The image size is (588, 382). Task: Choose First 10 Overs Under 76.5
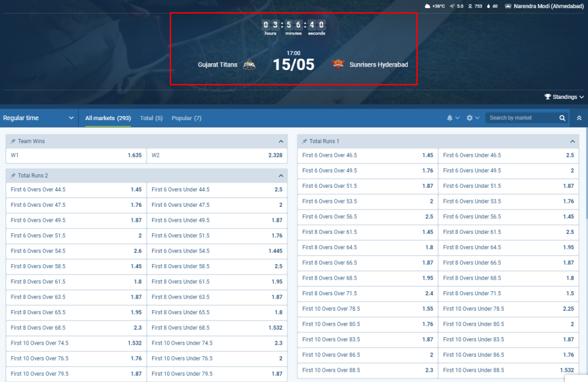[x=216, y=358]
